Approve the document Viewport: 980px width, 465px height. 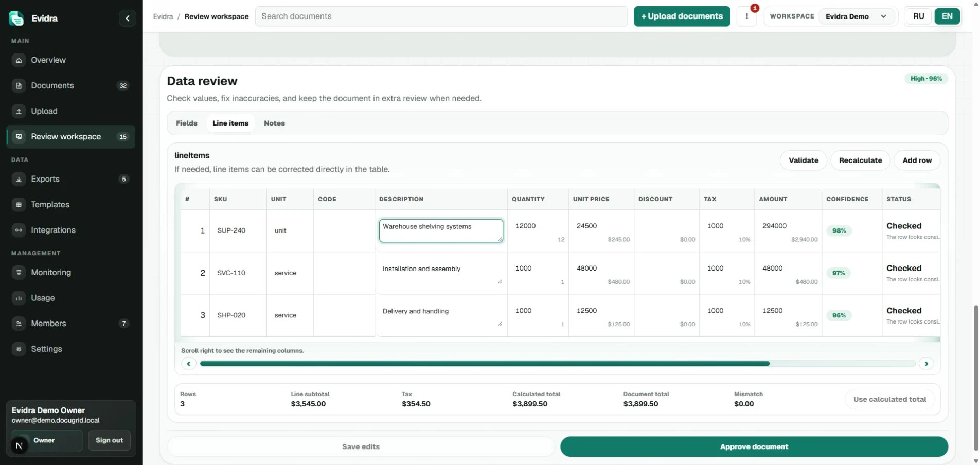coord(754,446)
